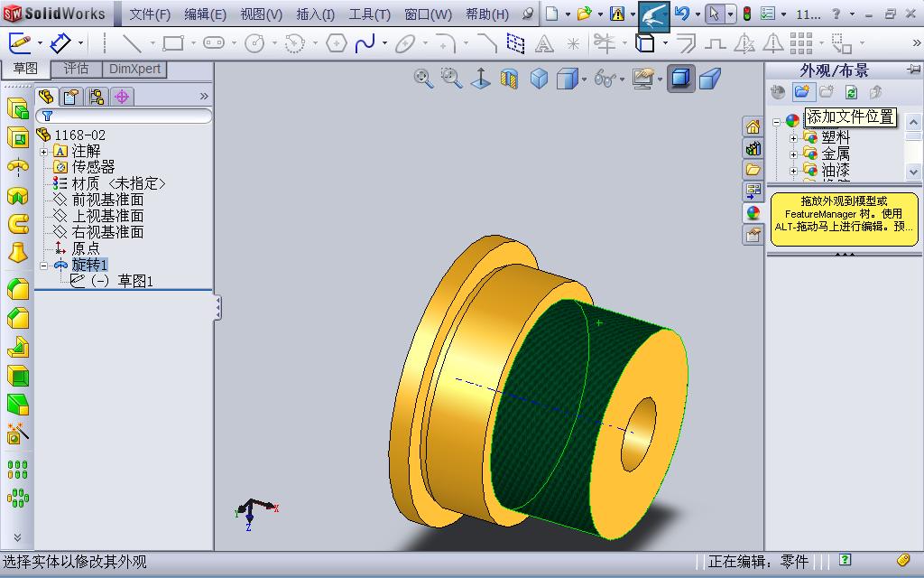Click the Trim Entities scissors icon

click(x=604, y=43)
